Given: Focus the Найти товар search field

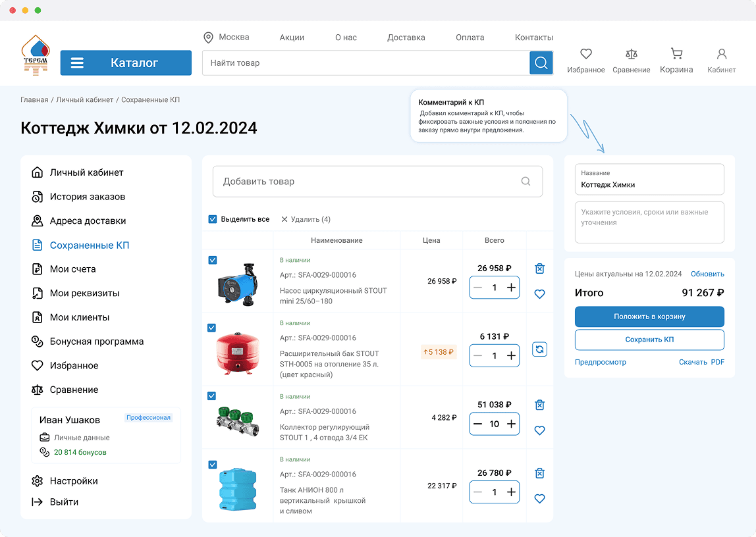Looking at the screenshot, I should click(x=366, y=63).
